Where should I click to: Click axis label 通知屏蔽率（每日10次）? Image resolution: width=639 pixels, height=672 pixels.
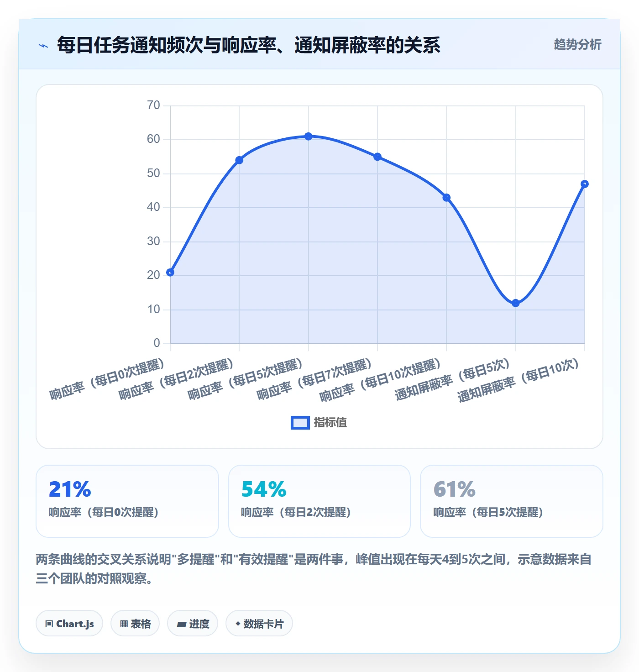[519, 380]
